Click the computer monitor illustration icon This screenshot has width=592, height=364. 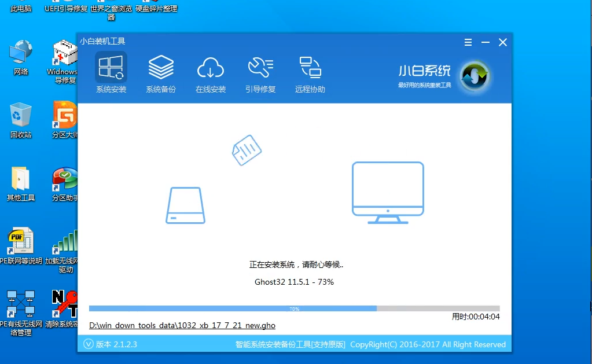tap(388, 193)
